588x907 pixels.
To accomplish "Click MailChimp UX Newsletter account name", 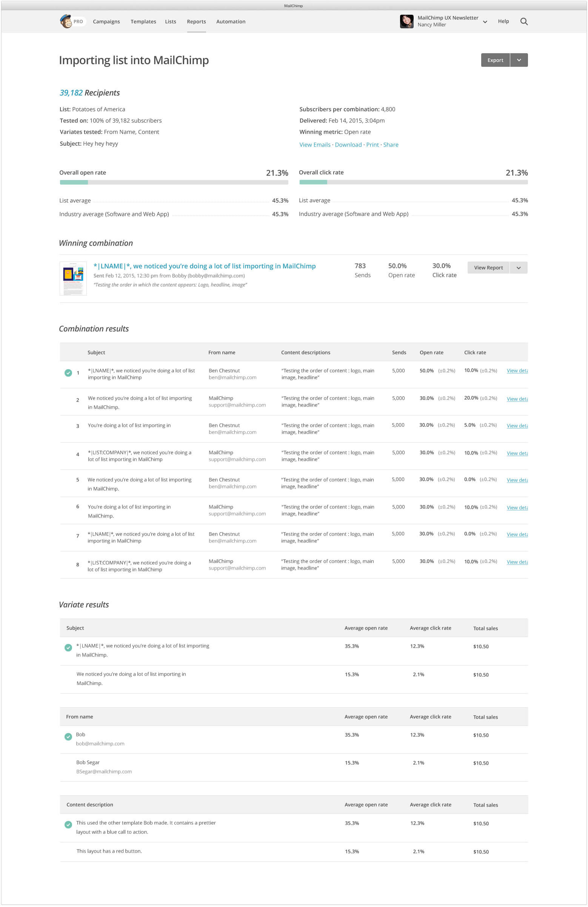I will (448, 18).
